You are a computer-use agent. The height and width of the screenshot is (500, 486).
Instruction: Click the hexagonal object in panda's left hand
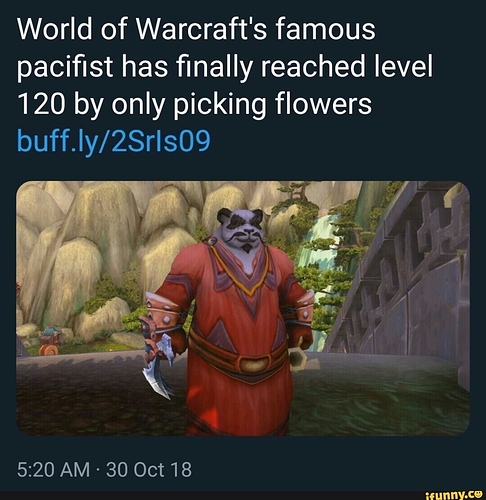click(297, 357)
